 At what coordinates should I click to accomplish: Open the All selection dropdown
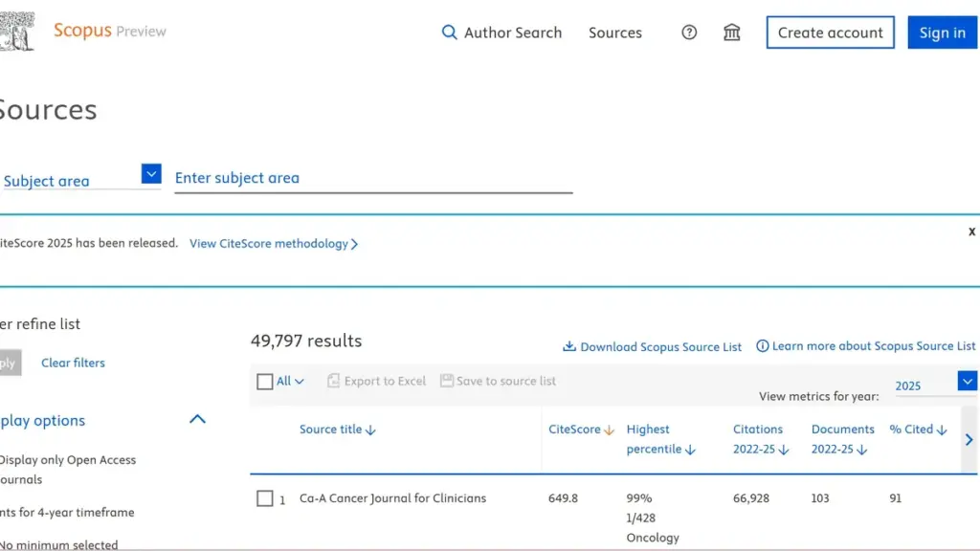291,381
